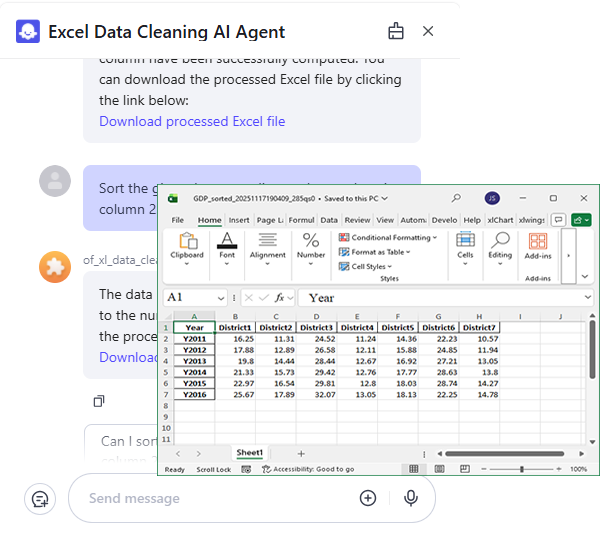Open the View ribbon tab
The width and height of the screenshot is (600, 533).
(x=385, y=220)
